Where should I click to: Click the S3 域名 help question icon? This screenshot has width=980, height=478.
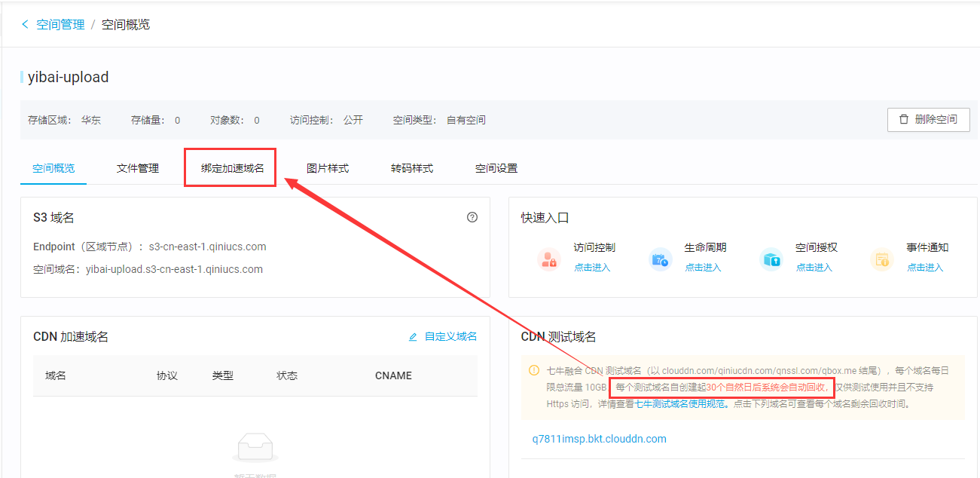[x=472, y=217]
